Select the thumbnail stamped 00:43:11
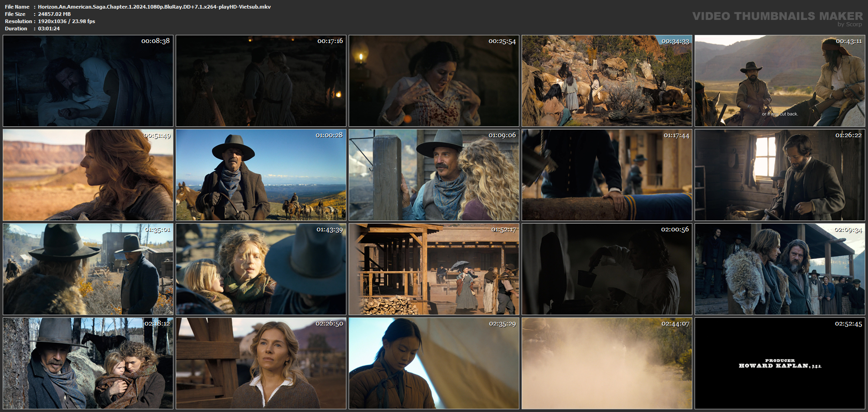The image size is (868, 412). (780, 81)
